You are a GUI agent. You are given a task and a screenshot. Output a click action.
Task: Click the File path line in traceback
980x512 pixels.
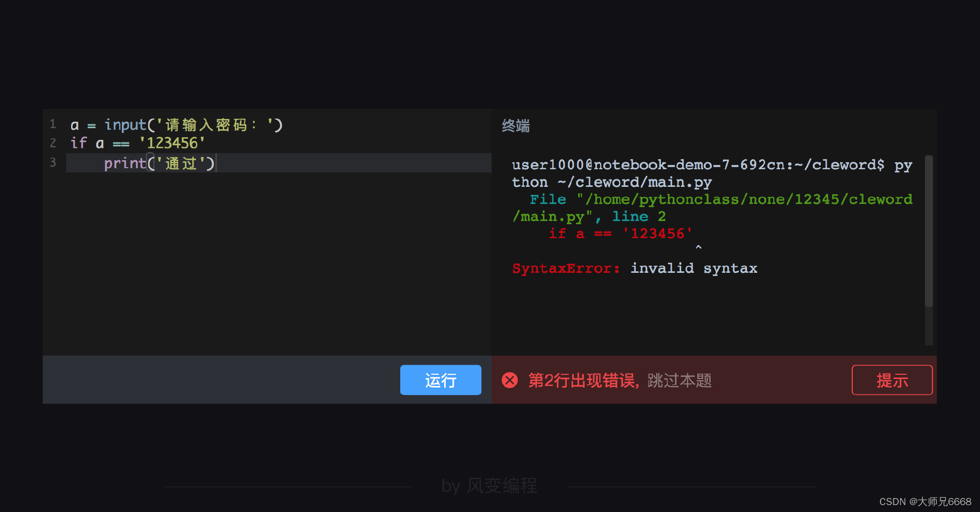pyautogui.click(x=721, y=199)
